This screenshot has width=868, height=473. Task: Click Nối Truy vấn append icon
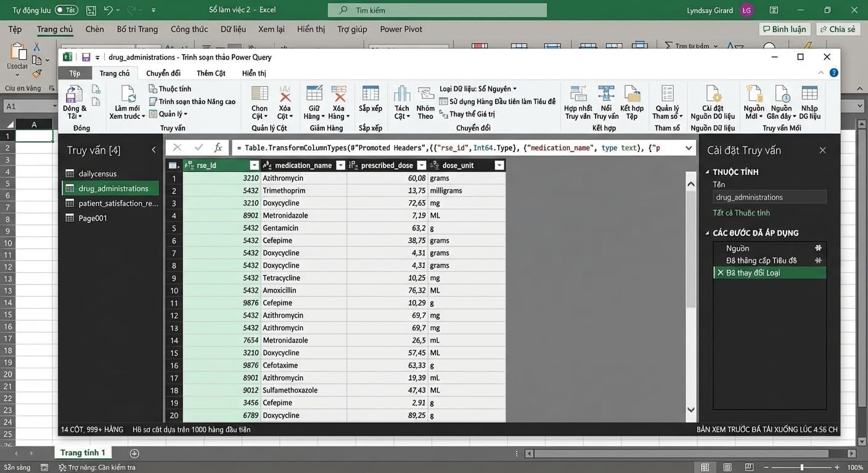(x=606, y=94)
